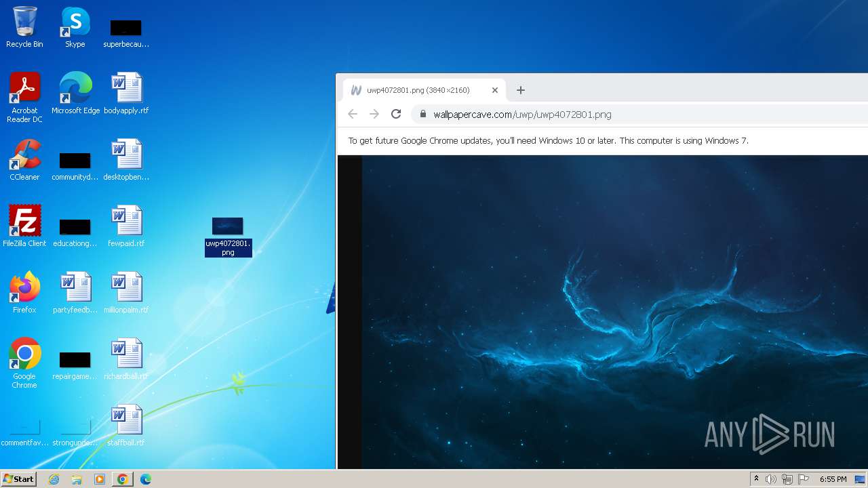Select strongunde... file icon

(x=75, y=433)
